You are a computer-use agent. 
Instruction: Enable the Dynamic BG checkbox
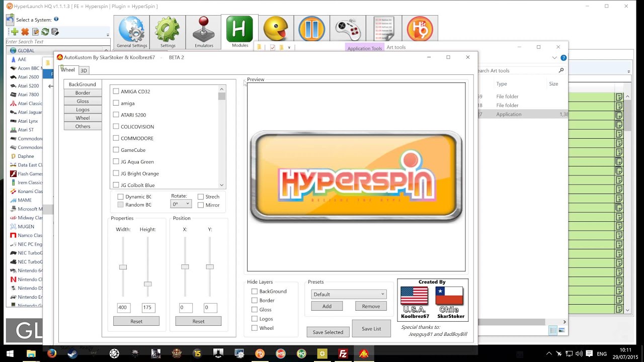coord(120,197)
